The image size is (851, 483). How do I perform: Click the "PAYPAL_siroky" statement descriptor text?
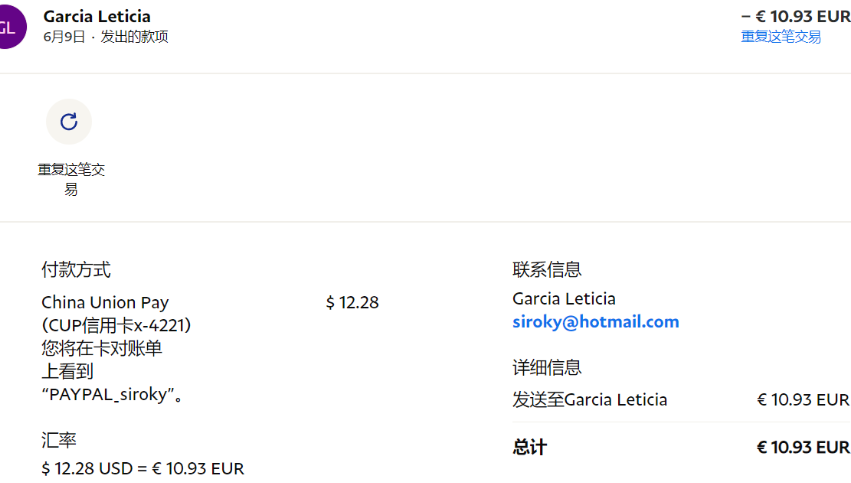point(112,395)
